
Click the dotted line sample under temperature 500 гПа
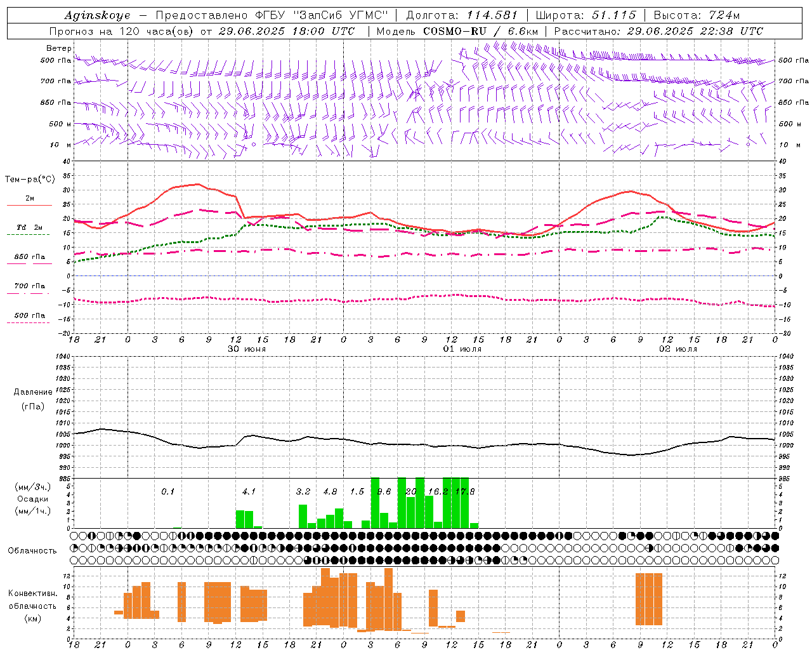29,323
